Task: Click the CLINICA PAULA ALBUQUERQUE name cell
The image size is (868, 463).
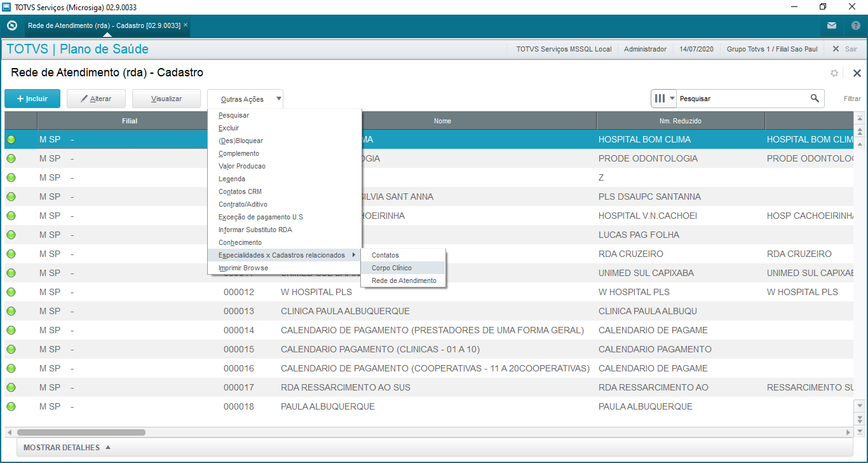Action: pos(345,311)
